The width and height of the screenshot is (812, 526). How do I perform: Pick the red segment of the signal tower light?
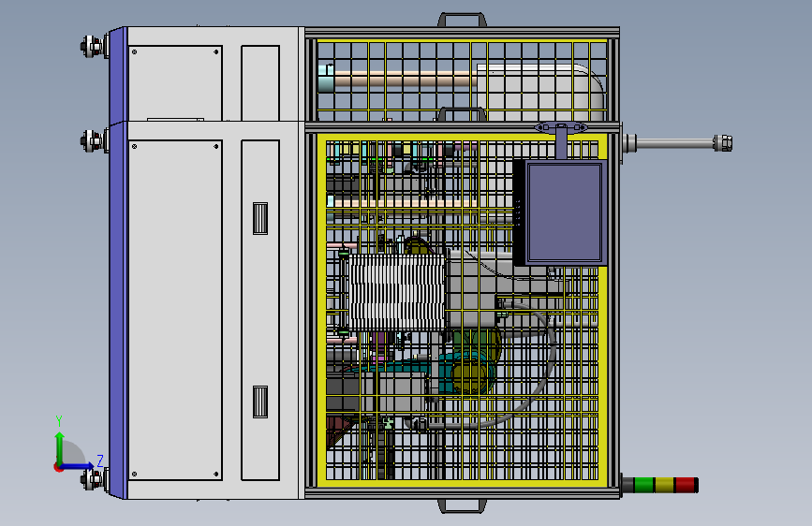(685, 485)
